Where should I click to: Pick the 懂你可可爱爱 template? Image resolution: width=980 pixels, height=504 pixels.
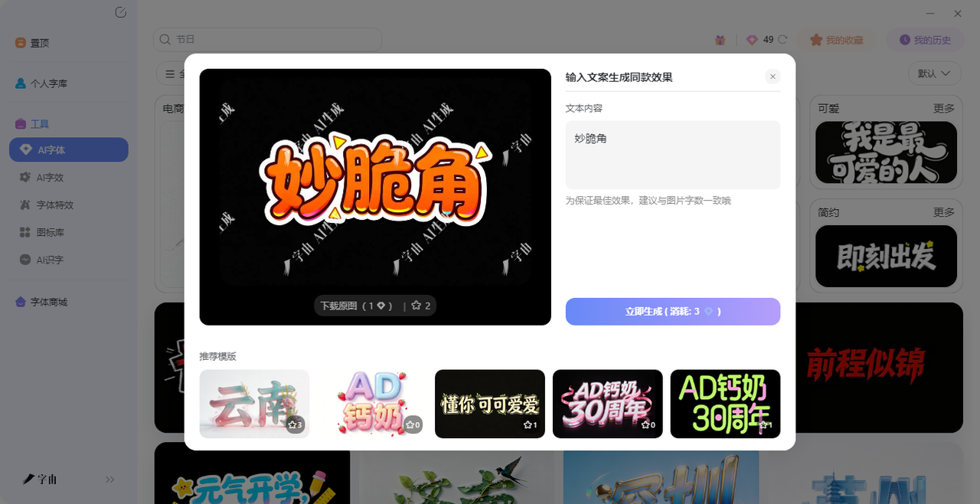[x=489, y=404]
